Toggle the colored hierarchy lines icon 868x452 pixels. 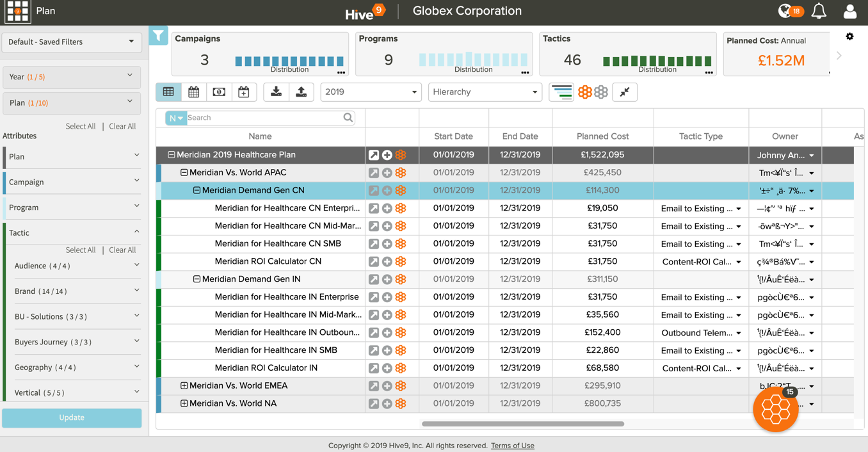coord(561,92)
